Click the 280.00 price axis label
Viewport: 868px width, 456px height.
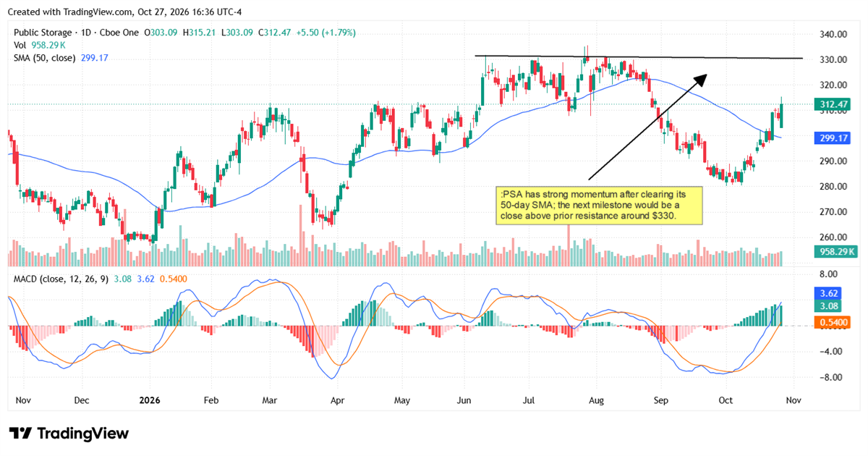(833, 186)
